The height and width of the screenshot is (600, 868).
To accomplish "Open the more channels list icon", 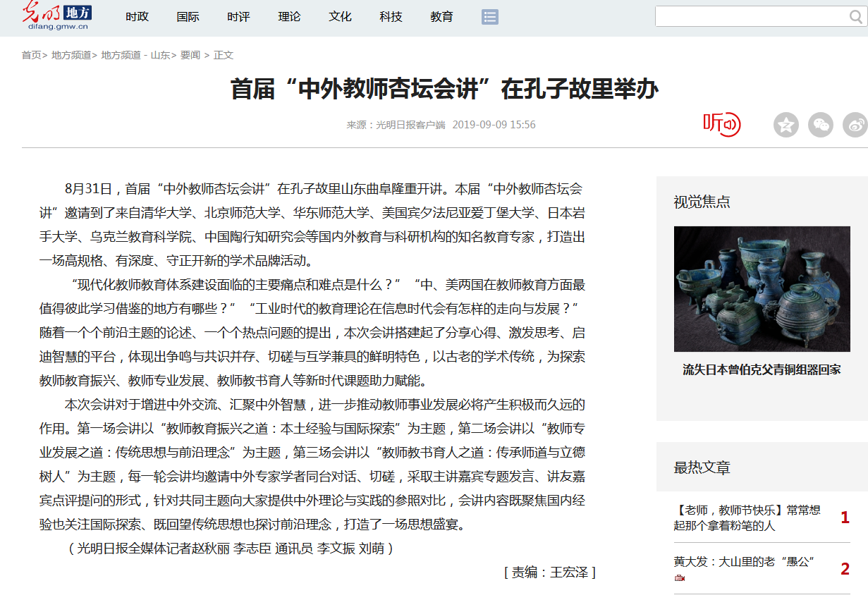I will point(490,17).
